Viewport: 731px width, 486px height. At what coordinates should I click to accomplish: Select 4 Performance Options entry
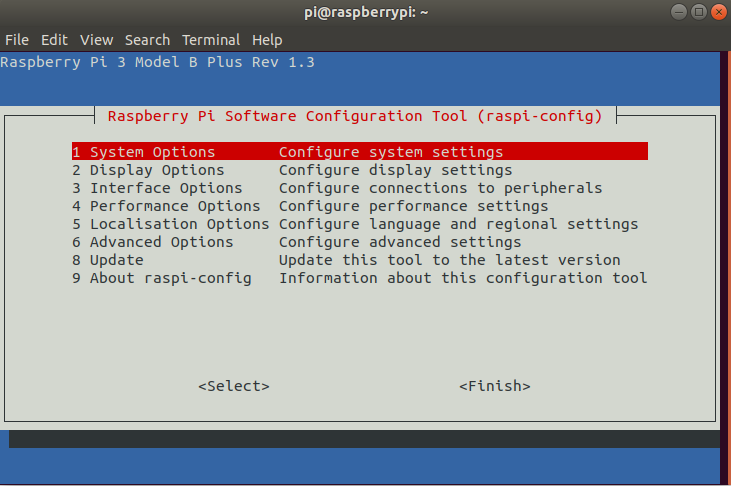359,206
